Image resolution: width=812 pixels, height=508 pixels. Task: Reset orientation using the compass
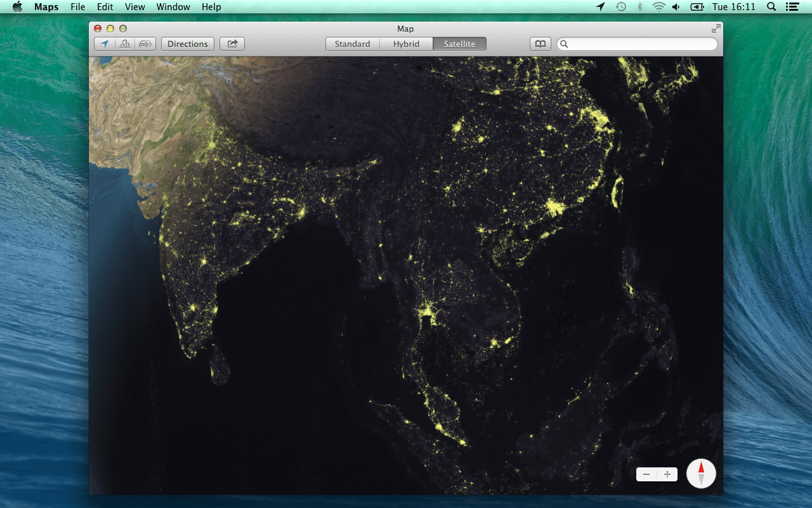tap(701, 473)
